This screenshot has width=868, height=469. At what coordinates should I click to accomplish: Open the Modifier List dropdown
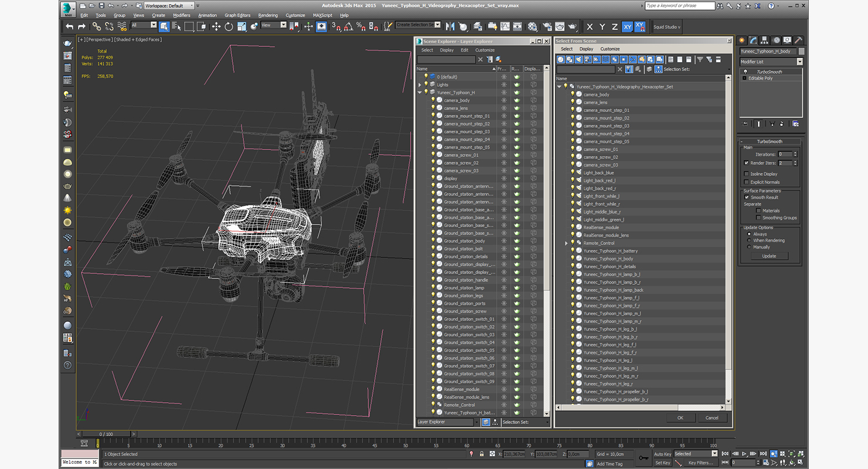point(771,62)
